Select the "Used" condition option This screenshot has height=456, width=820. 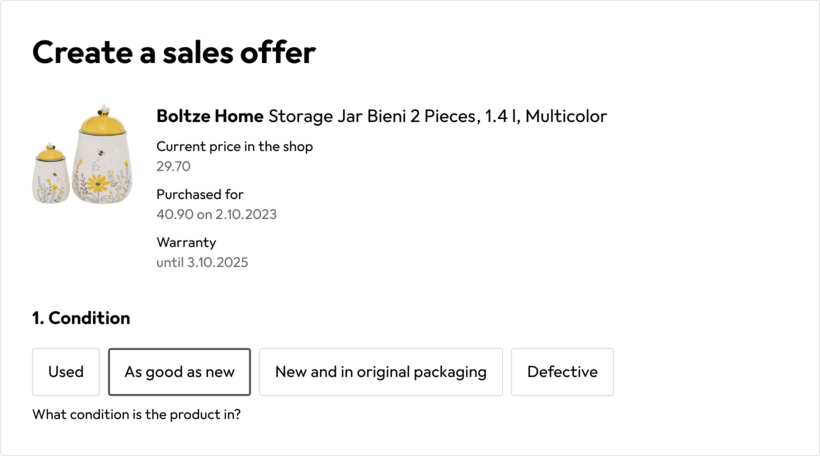click(x=66, y=372)
